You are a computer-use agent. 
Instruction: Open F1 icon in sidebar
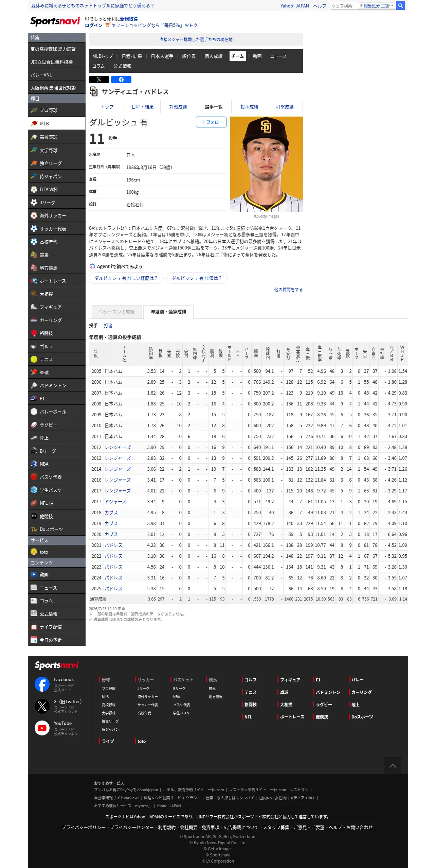pos(34,398)
